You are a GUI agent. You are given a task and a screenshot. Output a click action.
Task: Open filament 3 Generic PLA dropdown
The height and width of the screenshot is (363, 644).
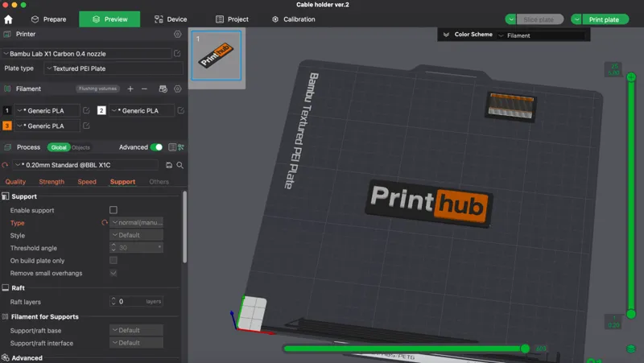pyautogui.click(x=47, y=126)
